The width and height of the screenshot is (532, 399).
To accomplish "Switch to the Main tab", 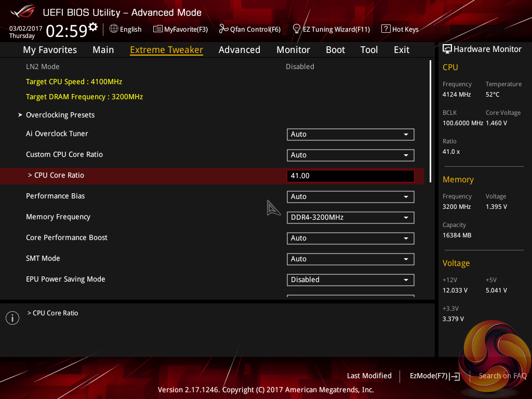I will click(x=103, y=50).
